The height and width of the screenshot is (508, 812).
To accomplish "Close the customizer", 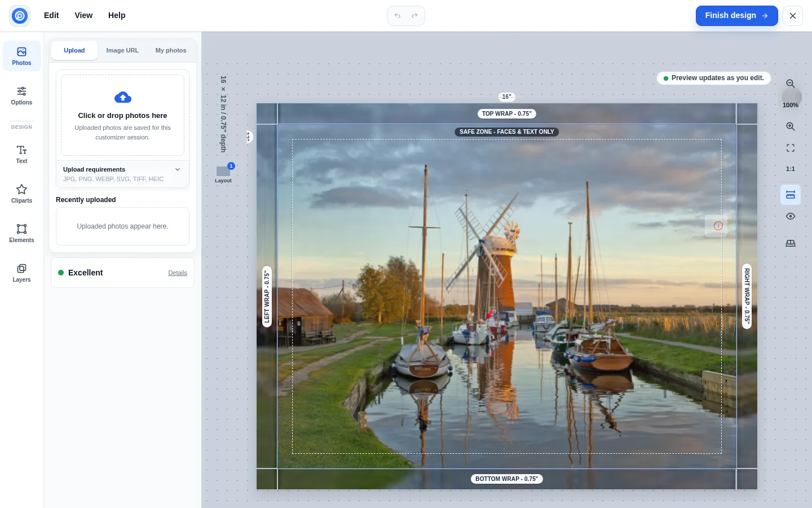I will pos(793,16).
